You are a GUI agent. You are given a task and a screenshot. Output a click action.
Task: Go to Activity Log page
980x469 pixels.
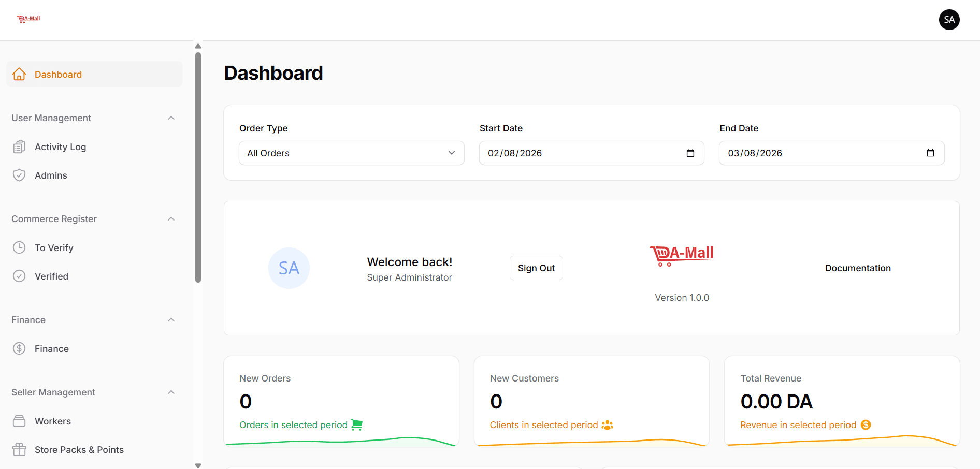94,147
